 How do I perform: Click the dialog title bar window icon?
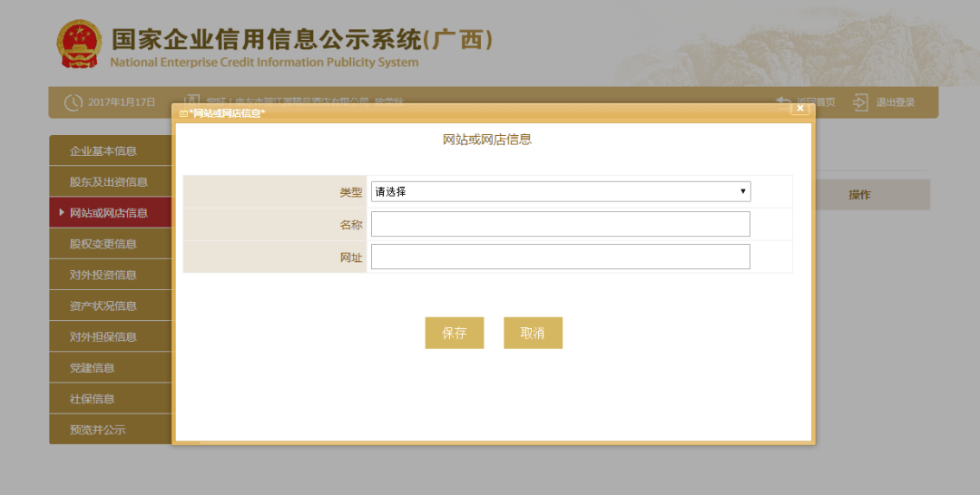point(183,113)
